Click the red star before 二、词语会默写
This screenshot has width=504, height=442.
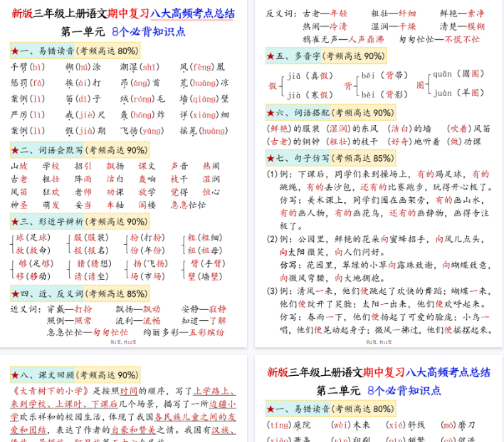click(x=15, y=150)
